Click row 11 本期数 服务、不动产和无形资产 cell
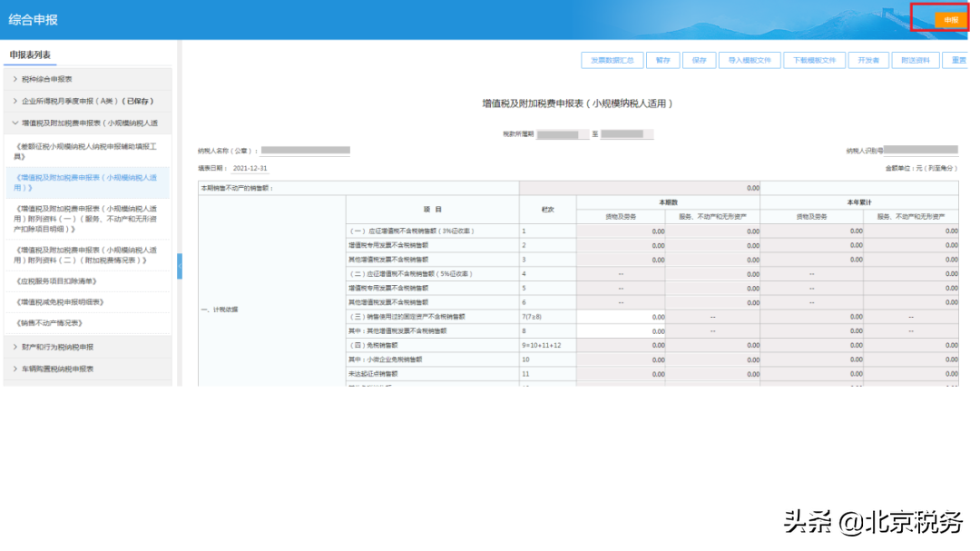Viewport: 980px width, 551px height. 712,374
